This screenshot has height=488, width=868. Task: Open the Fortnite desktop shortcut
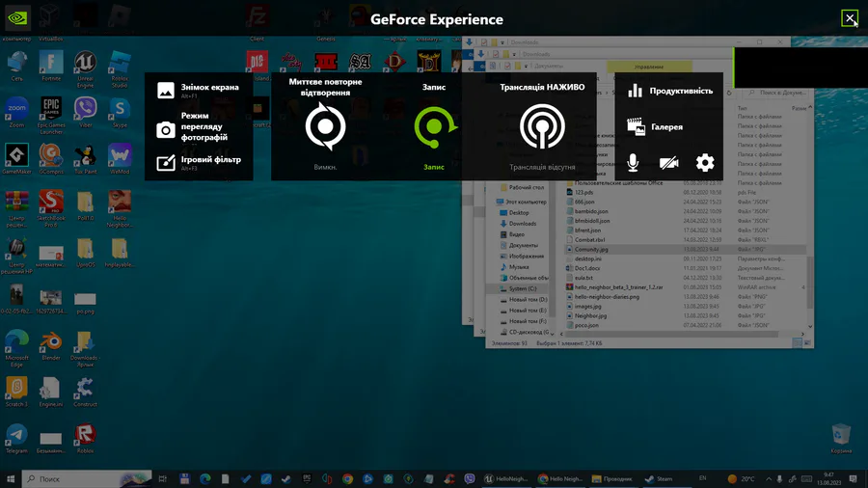51,67
